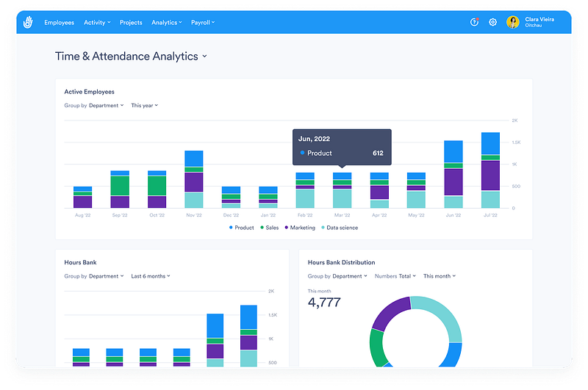
Task: Open the Last 6 months dropdown in Hours Bank
Action: pyautogui.click(x=151, y=276)
